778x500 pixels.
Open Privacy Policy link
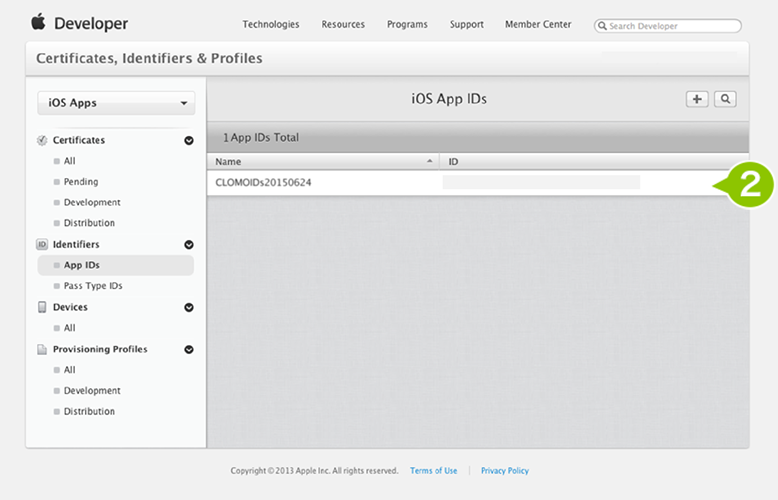pyautogui.click(x=505, y=471)
